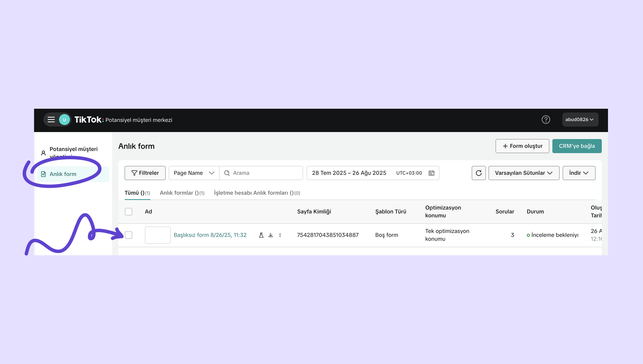This screenshot has width=643, height=364.
Task: Click download icon for Başlıksız form row
Action: [x=270, y=235]
